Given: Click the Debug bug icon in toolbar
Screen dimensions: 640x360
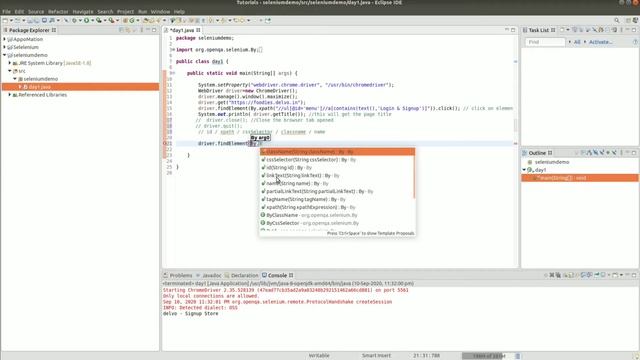Looking at the screenshot, I should point(74,20).
